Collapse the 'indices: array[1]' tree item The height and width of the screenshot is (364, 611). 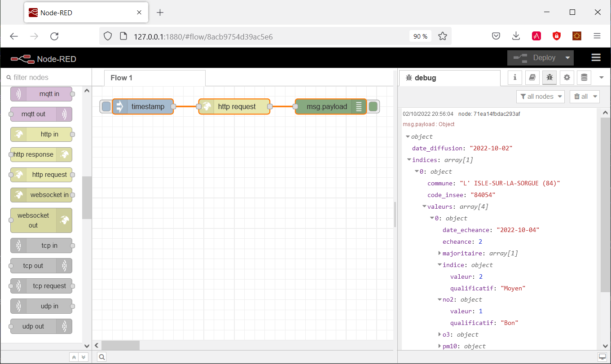coord(409,160)
